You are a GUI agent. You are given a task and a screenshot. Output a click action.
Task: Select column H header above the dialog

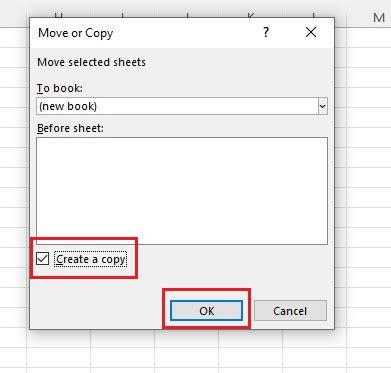[58, 15]
